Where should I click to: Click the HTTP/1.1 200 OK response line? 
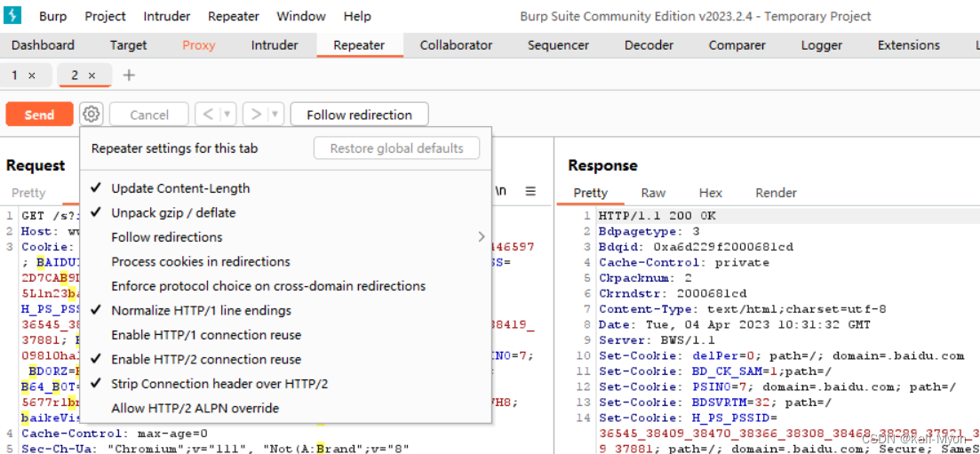pyautogui.click(x=657, y=216)
